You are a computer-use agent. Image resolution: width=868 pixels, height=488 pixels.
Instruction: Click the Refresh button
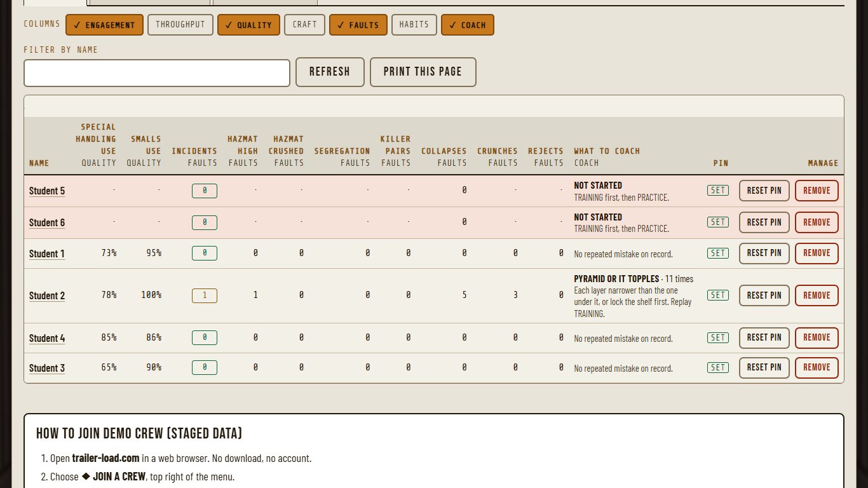point(330,72)
